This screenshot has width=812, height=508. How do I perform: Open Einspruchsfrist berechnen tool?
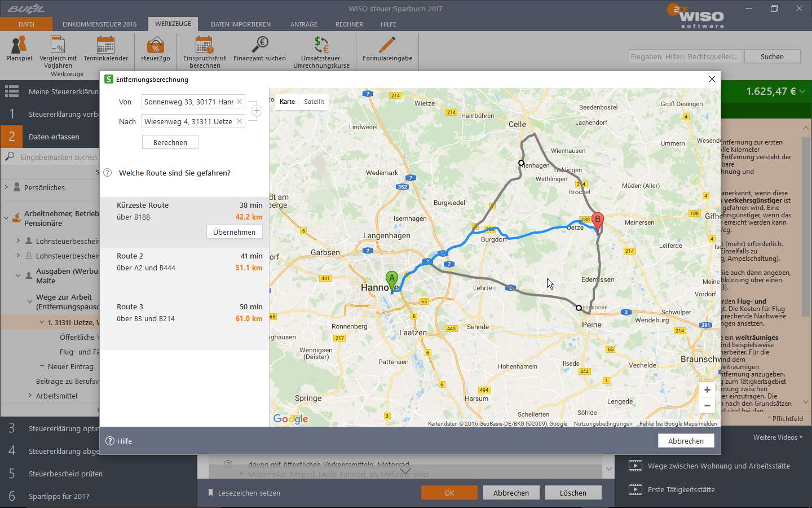pos(204,49)
